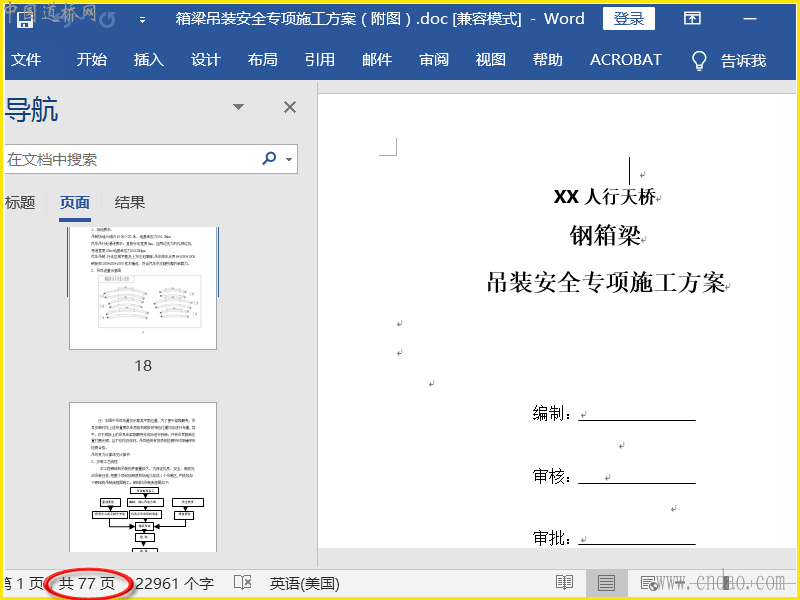
Task: Switch to the ACROBAT ribbon tab
Action: 626,60
